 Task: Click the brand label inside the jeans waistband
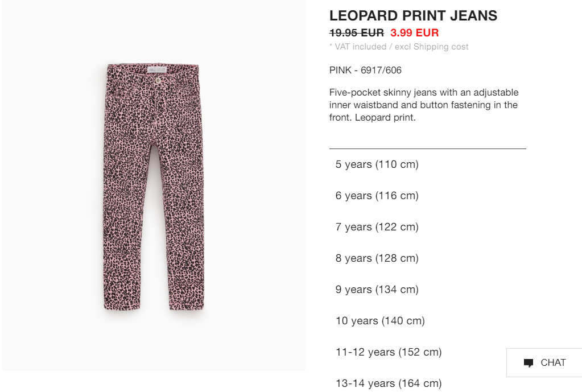(158, 70)
